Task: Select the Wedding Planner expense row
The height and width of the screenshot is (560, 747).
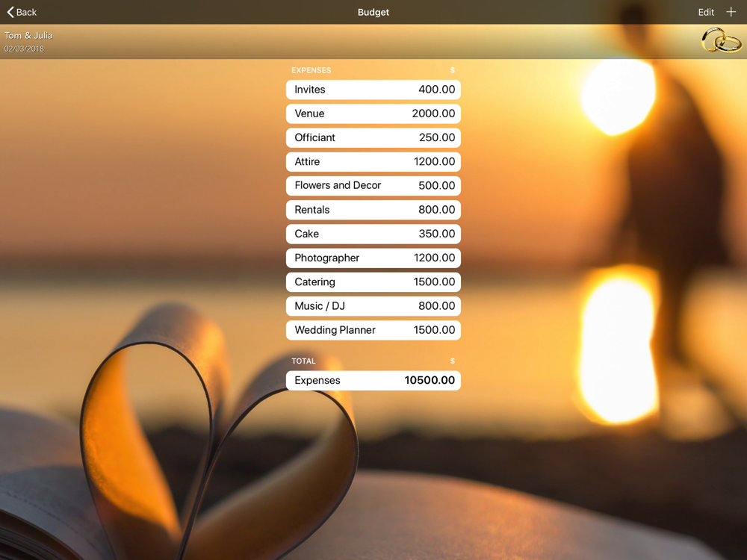Action: tap(373, 330)
